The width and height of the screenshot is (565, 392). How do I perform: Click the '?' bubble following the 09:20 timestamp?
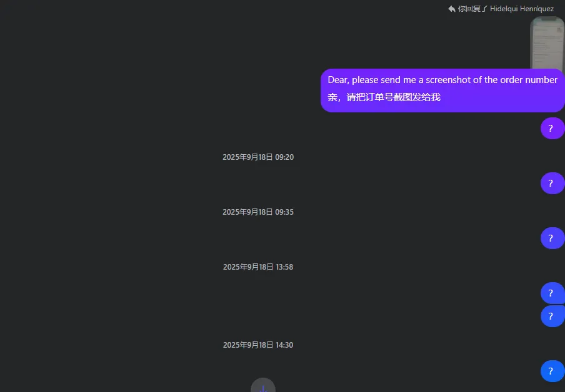click(x=552, y=184)
